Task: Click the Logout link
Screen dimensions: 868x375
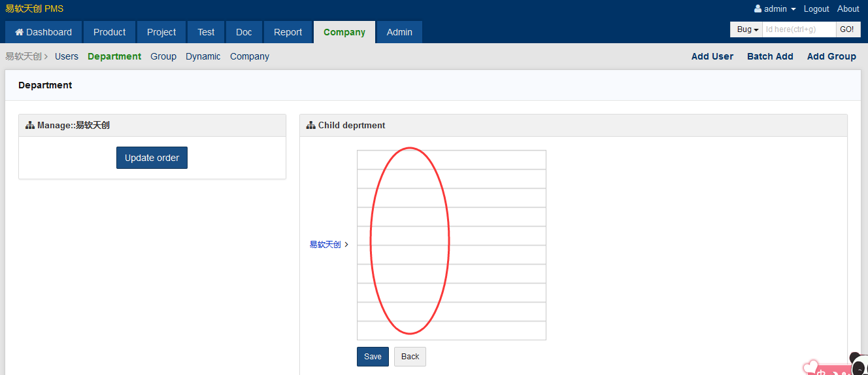Action: coord(816,9)
